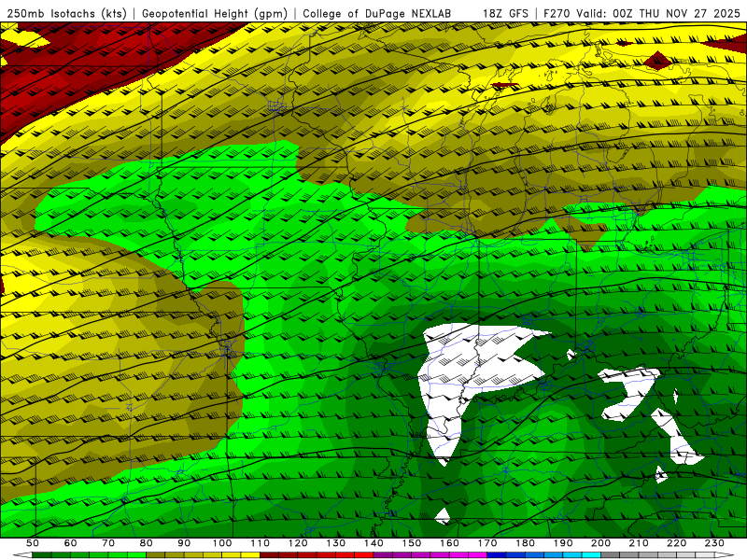The width and height of the screenshot is (747, 560).
Task: Click 'College of DuPage NEXLAB' header text
Action: pyautogui.click(x=377, y=13)
